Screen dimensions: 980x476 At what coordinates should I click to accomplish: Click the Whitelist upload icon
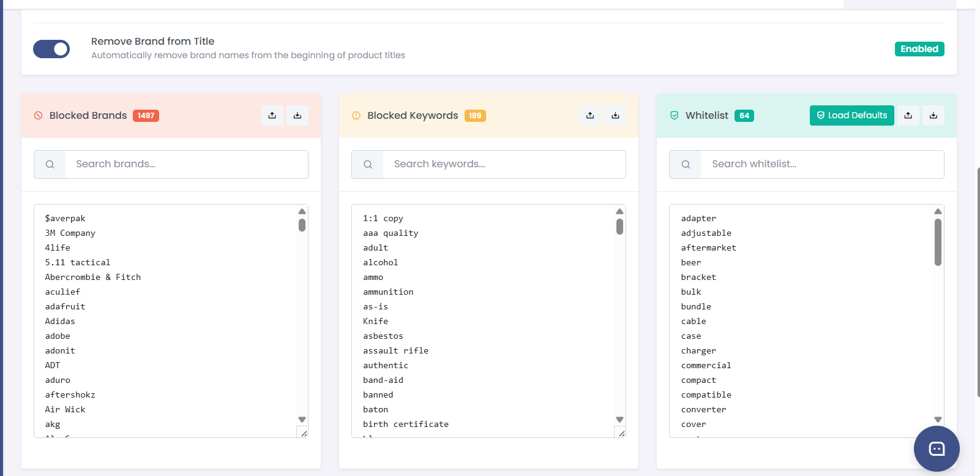(x=908, y=115)
